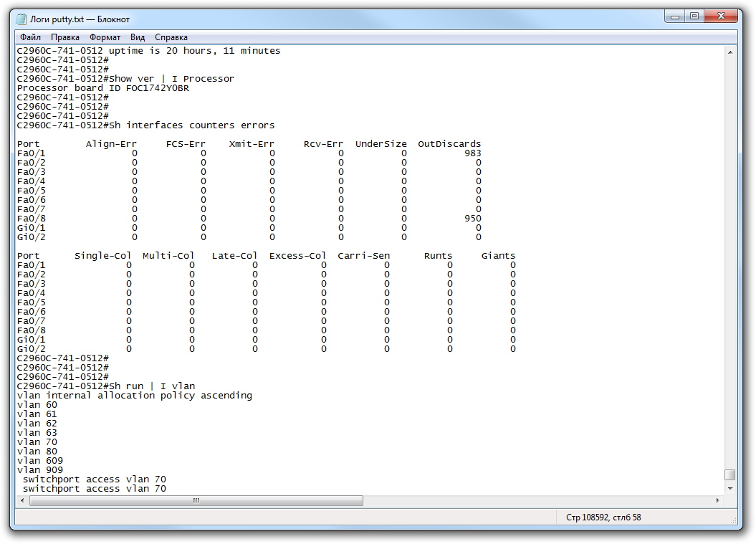Screen dimensions: 756x544
Task: Click the standalone line 'vlan 70'
Action: click(37, 442)
